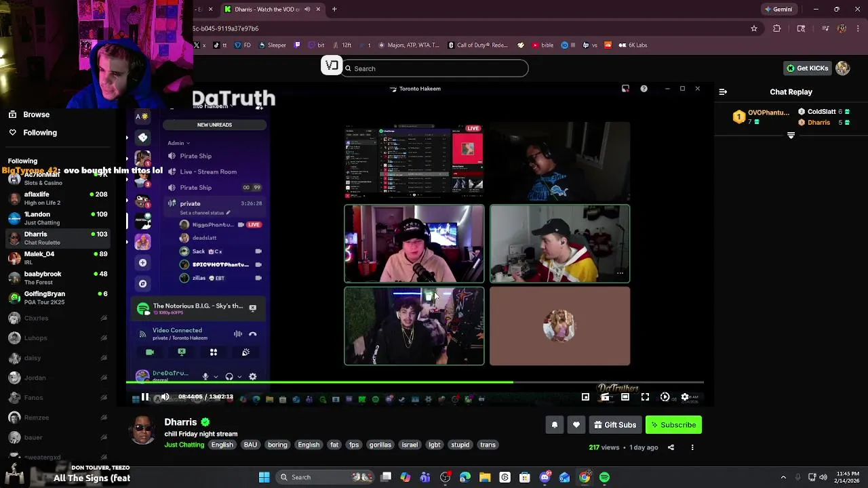Enable theater mode in the player

pyautogui.click(x=625, y=397)
